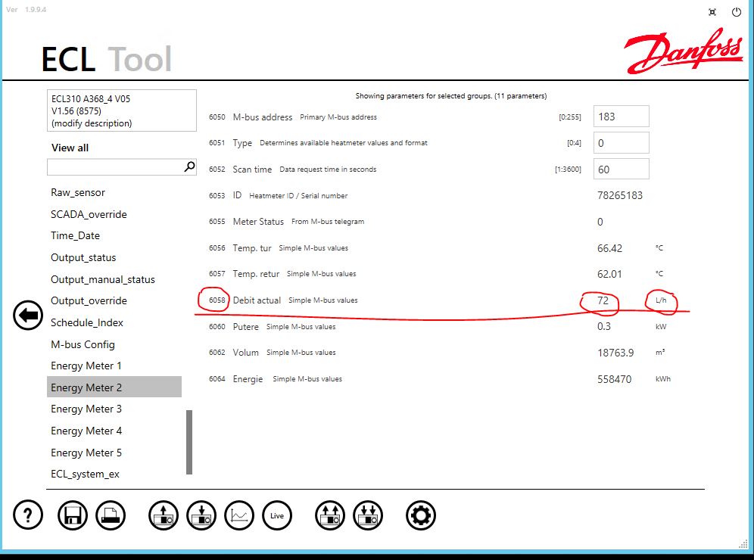Click the Putere value 0.3
Screen dimensions: 754x560
click(x=604, y=326)
